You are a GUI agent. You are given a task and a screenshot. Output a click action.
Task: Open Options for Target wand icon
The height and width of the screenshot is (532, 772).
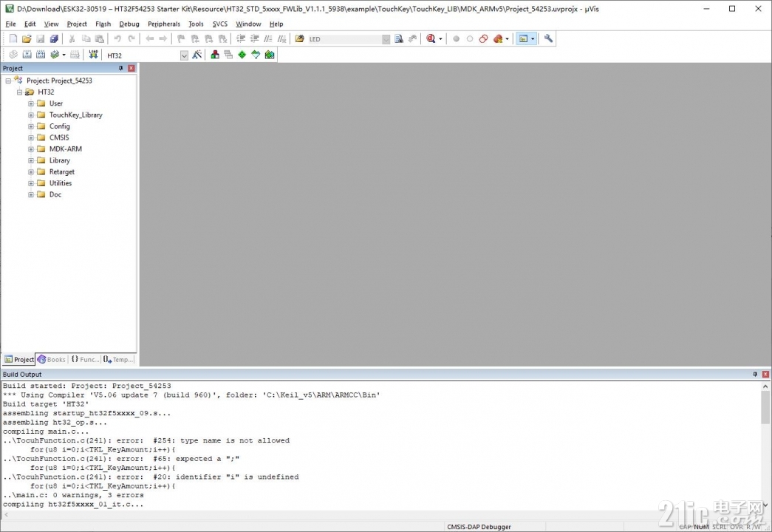tap(197, 55)
